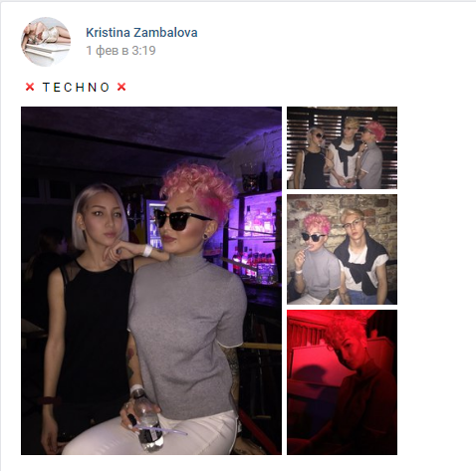This screenshot has width=476, height=471.
Task: Open the post timestamp 1 фев в 3:19
Action: point(120,51)
